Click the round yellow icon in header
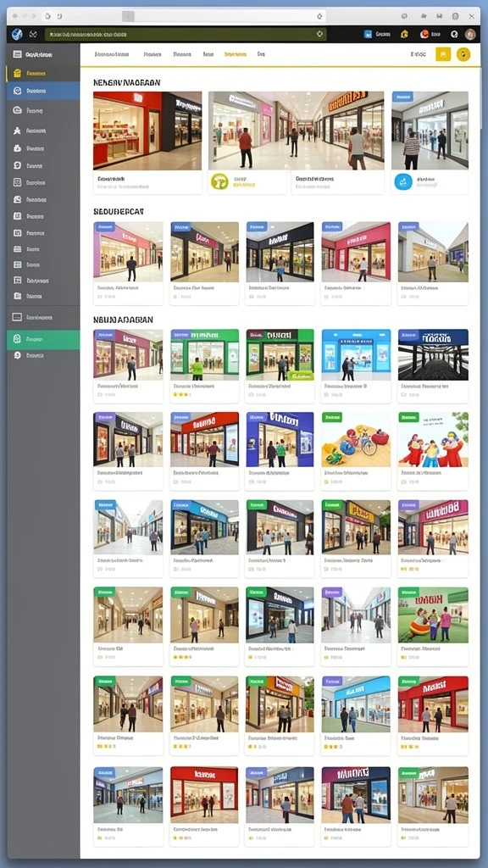The height and width of the screenshot is (868, 488). pyautogui.click(x=463, y=54)
